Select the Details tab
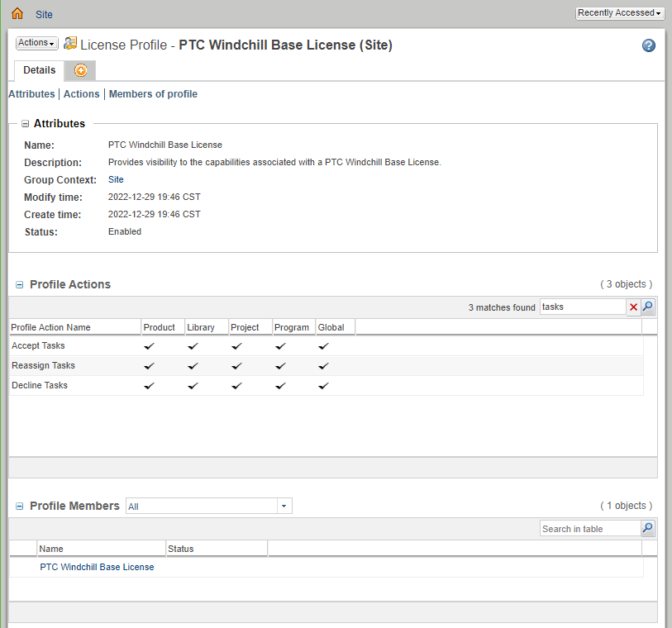 coord(39,71)
